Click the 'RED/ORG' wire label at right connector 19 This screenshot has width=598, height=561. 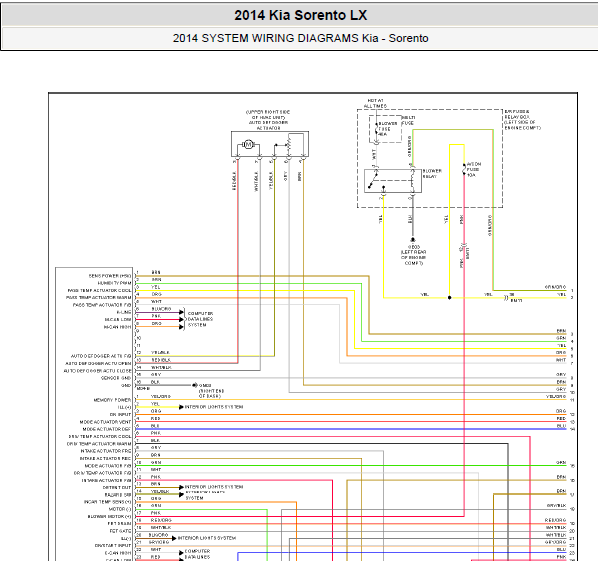[x=556, y=520]
